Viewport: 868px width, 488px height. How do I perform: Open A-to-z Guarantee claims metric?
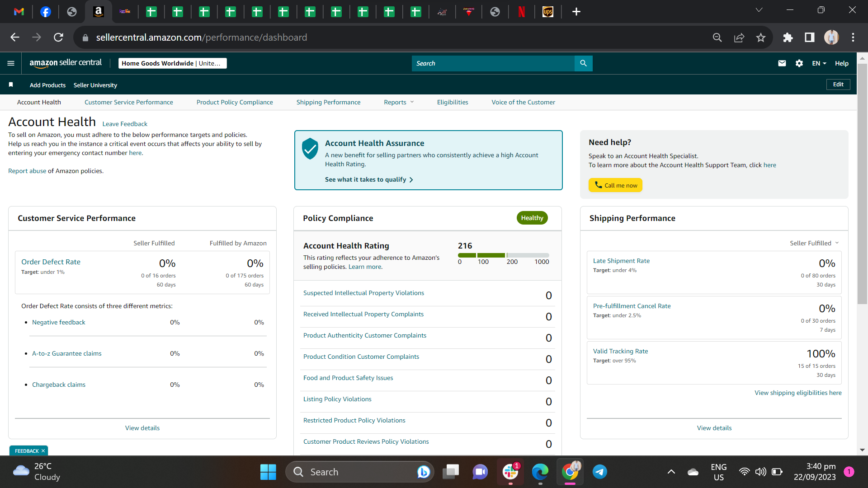[67, 353]
